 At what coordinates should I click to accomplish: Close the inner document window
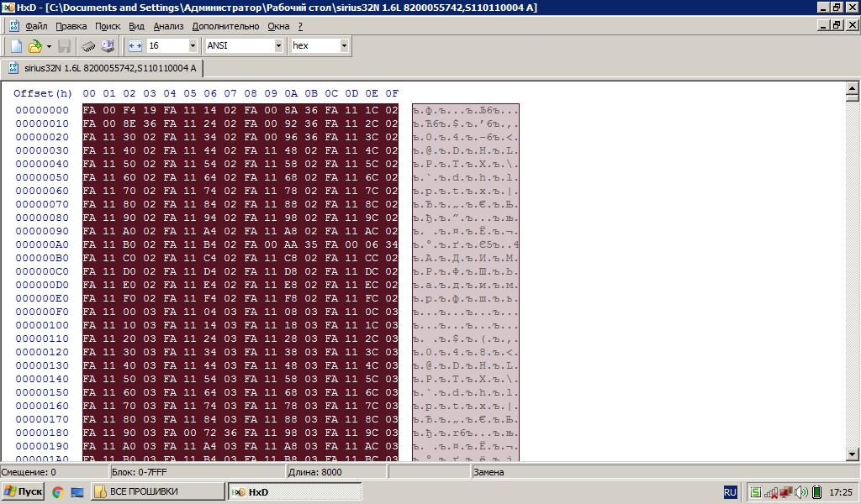pyautogui.click(x=852, y=25)
